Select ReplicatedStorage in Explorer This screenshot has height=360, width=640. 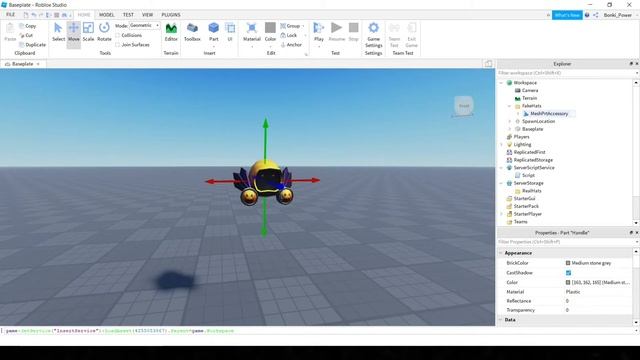533,160
